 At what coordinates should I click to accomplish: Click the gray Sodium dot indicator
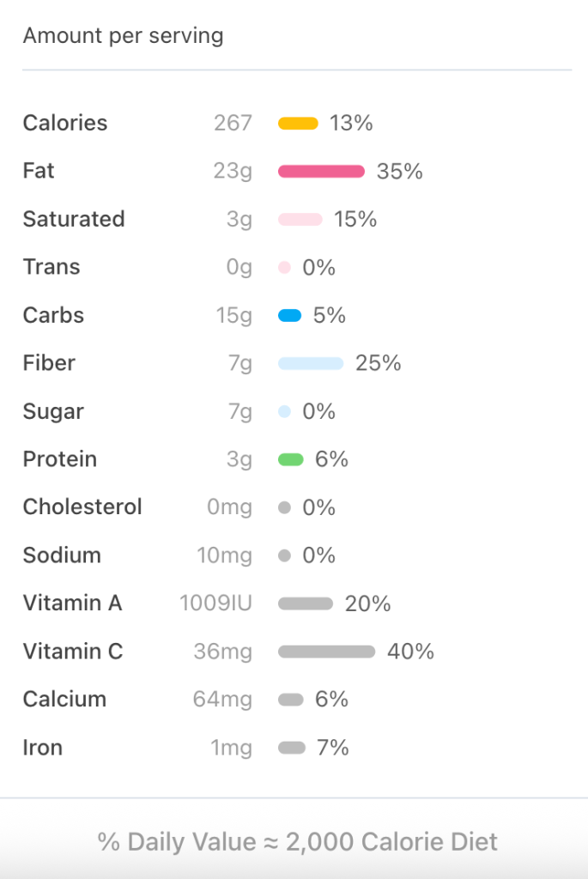pyautogui.click(x=285, y=556)
